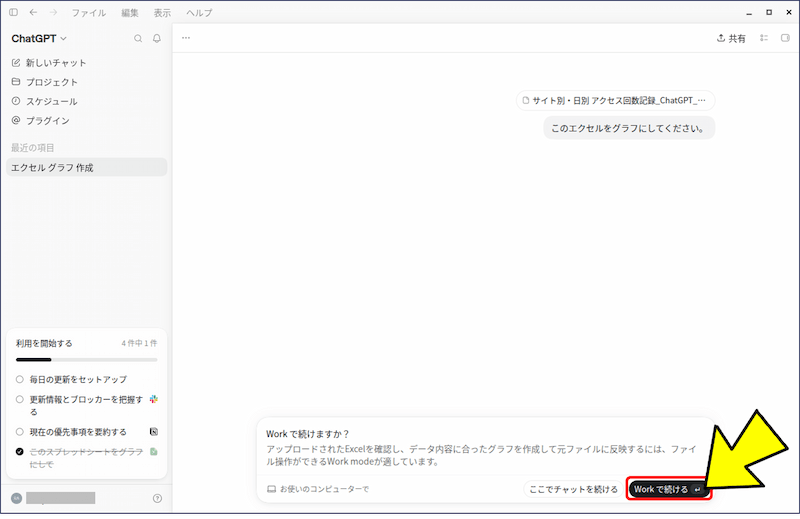Screen dimensions: 800x519
Task: Minimize the ChatGPT window
Action: click(x=749, y=13)
